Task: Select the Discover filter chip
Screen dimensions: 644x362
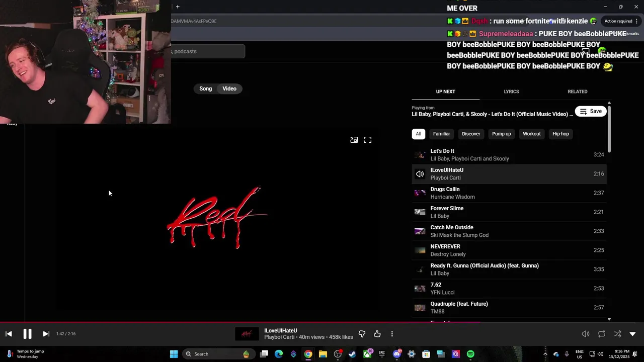Action: (471, 134)
